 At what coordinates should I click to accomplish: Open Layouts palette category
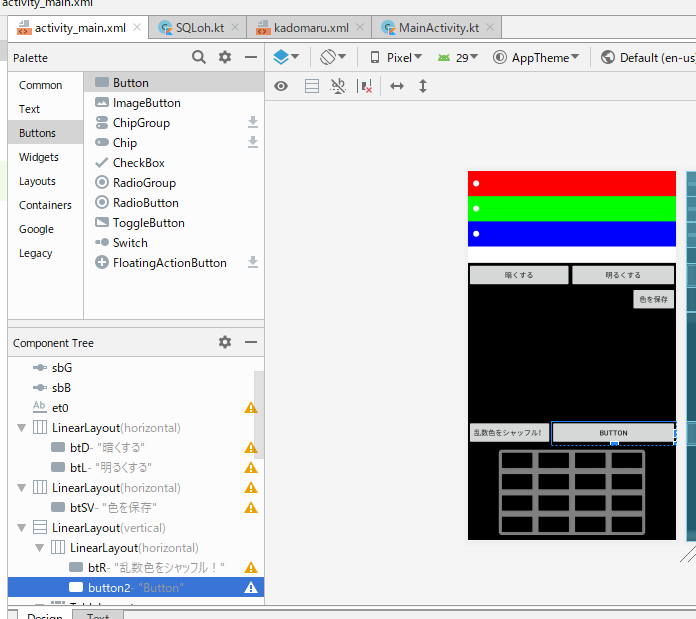[45, 181]
